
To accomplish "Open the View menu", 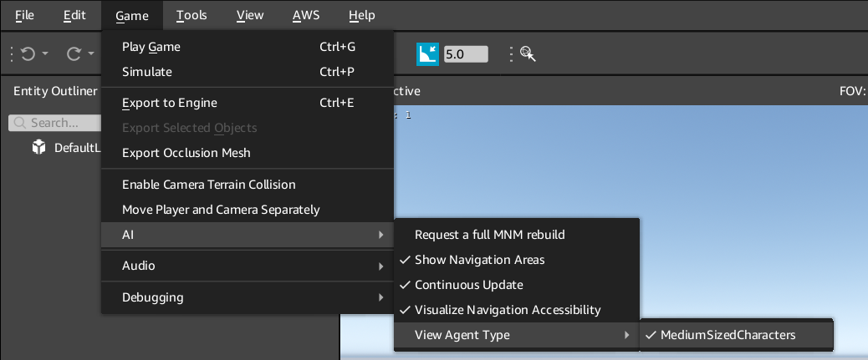I will 250,15.
